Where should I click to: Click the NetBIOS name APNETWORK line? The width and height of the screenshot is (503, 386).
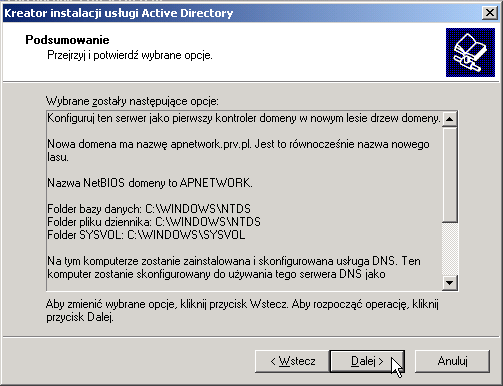(150, 183)
